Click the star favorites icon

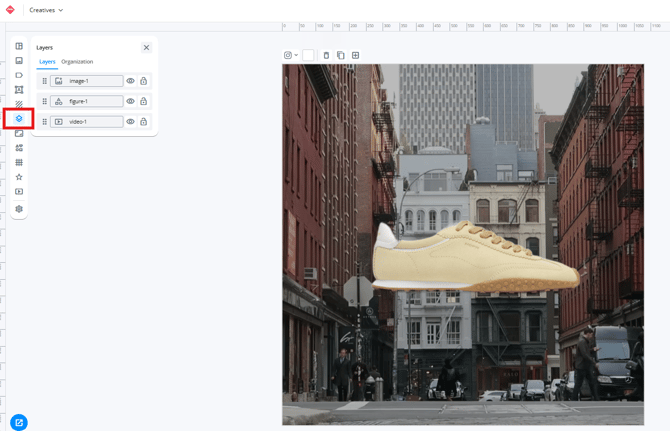(x=19, y=177)
